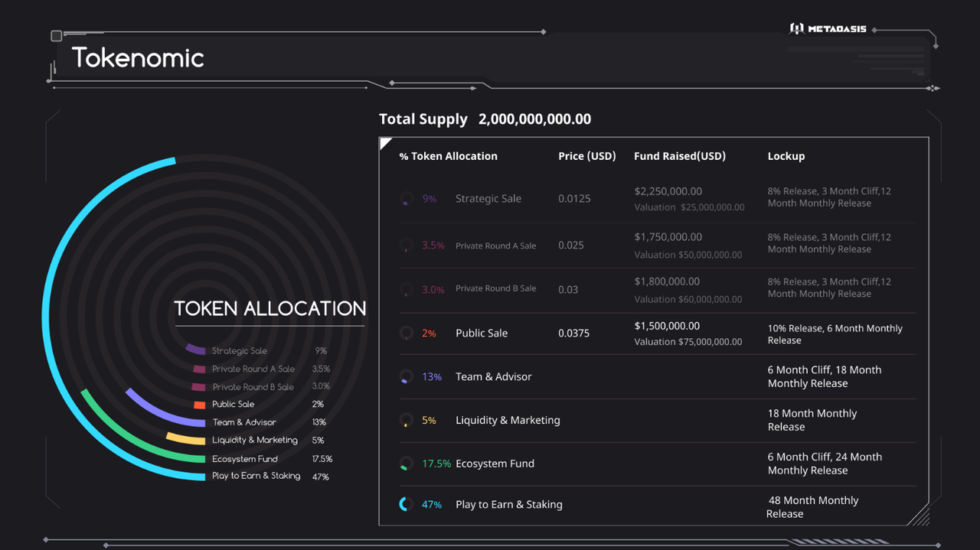This screenshot has width=980, height=550.
Task: Click the Ecosystem Fund donut icon
Action: (407, 464)
